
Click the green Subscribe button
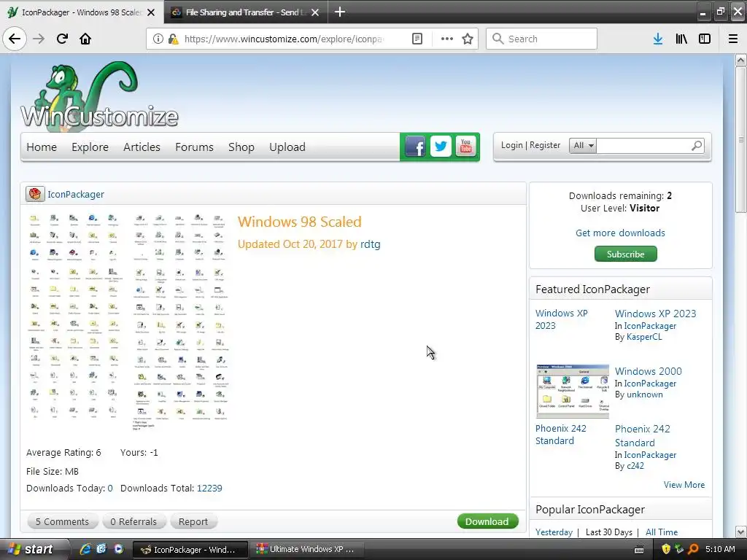pyautogui.click(x=625, y=254)
